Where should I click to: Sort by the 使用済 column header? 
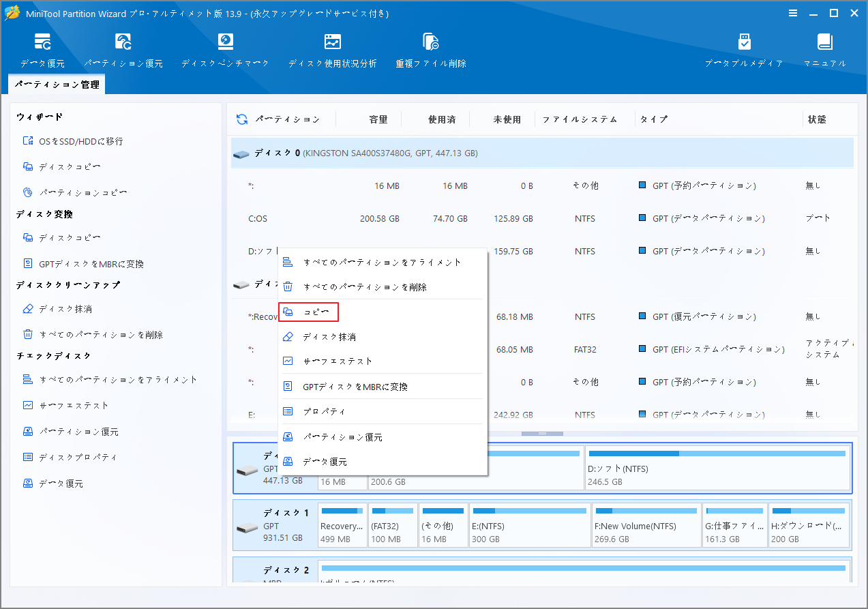coord(442,119)
